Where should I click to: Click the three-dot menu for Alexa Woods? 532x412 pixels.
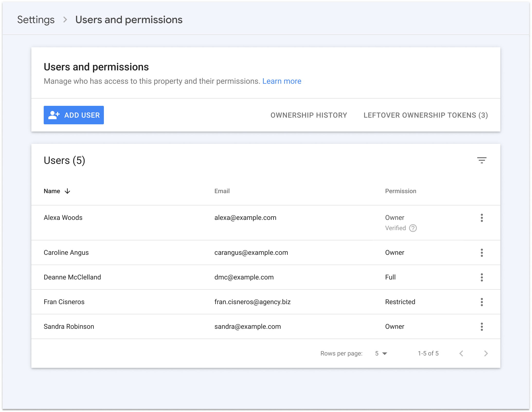click(482, 218)
